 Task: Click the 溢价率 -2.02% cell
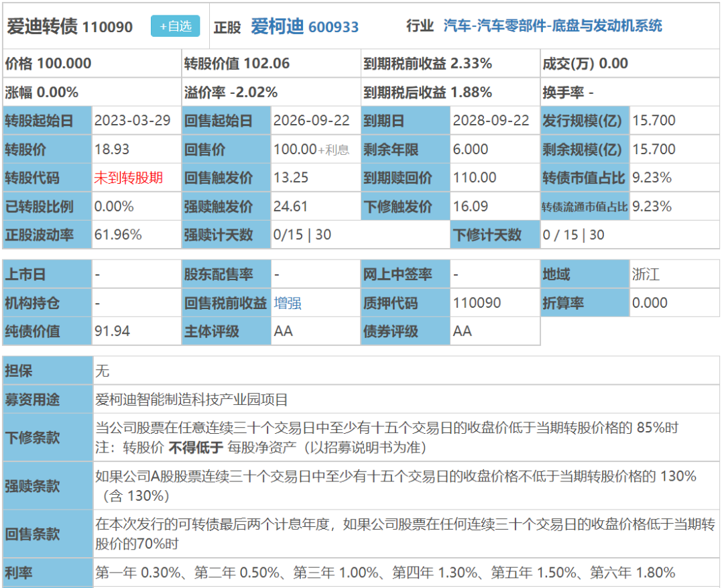271,93
